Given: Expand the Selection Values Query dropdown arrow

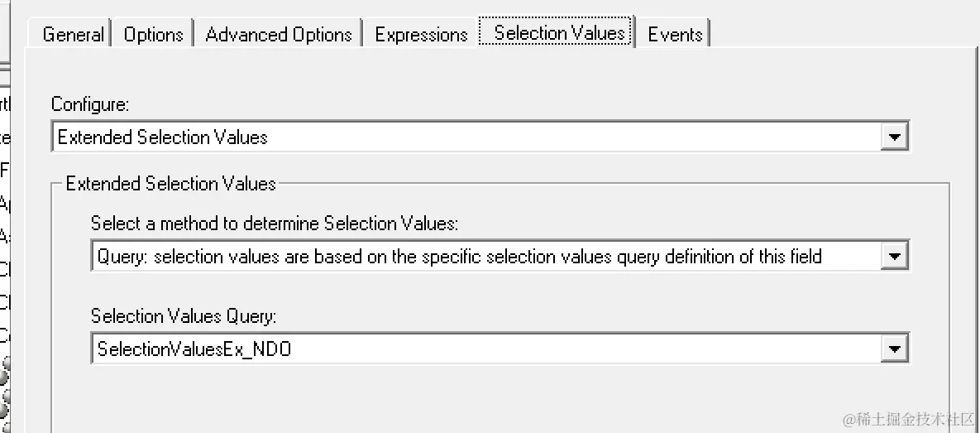Looking at the screenshot, I should (893, 349).
